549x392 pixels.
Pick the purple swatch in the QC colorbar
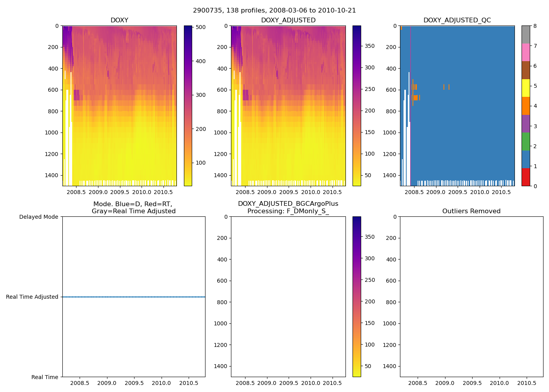pos(525,123)
